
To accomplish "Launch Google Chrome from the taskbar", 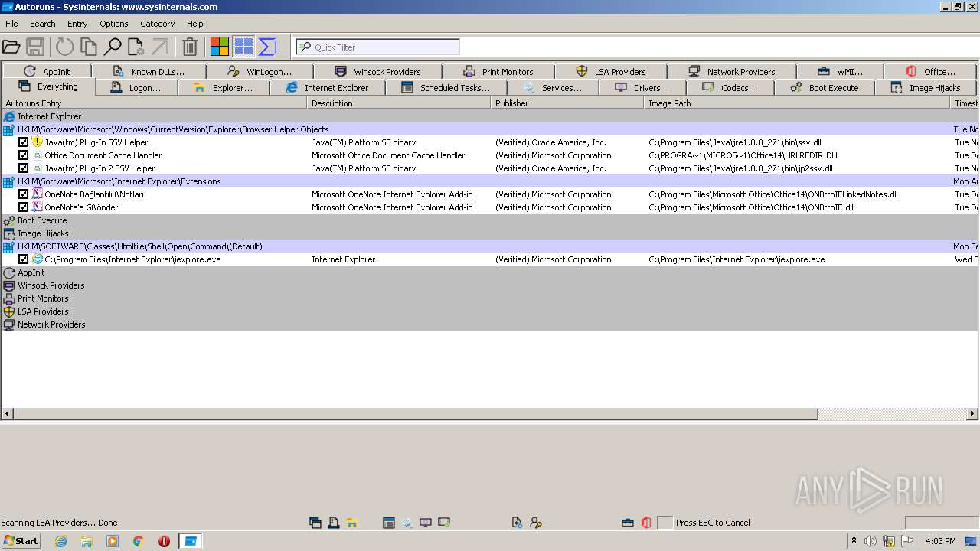I will 139,541.
